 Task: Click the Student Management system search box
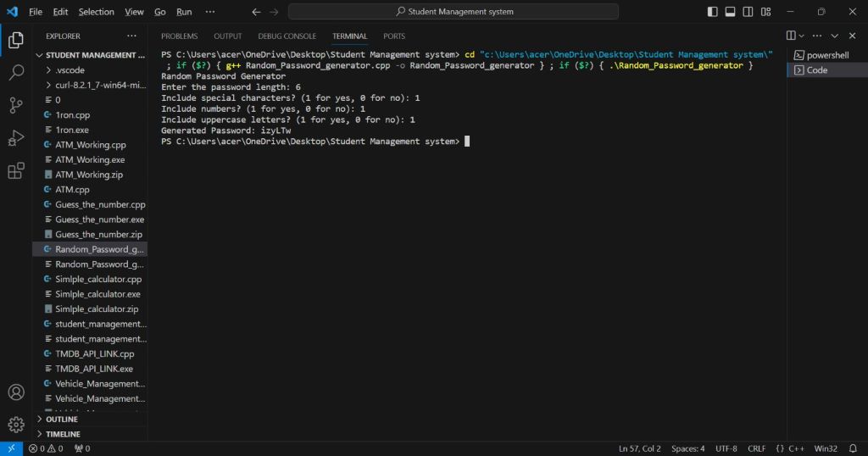pos(453,12)
